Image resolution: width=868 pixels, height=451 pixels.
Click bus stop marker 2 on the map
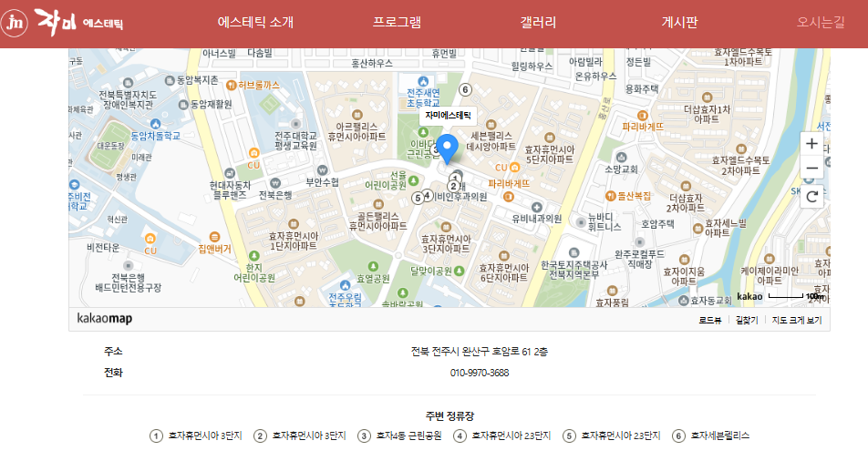coord(453,187)
